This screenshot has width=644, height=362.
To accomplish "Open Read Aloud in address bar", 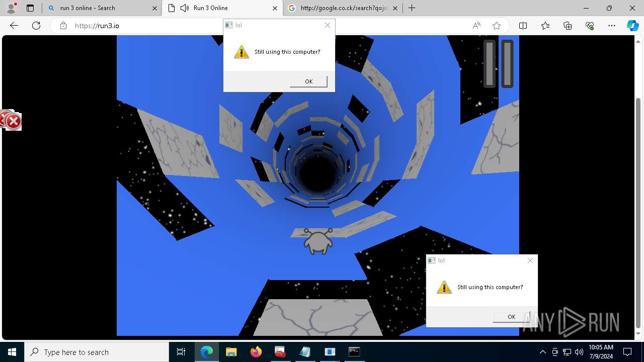I will pyautogui.click(x=476, y=26).
